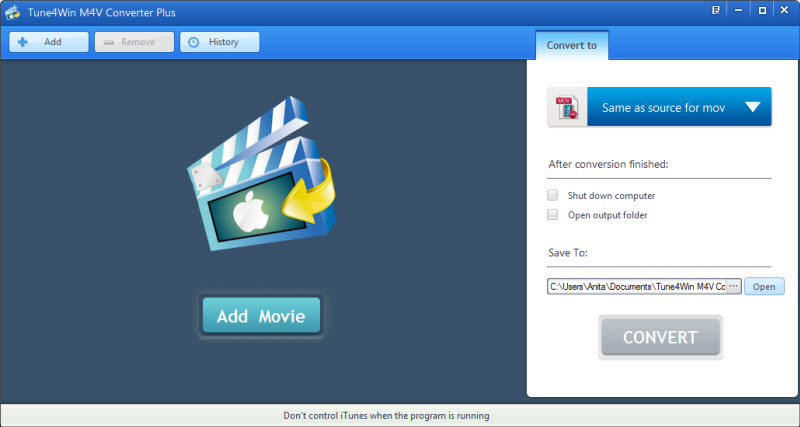Click the Save To path field
Screen dimensions: 800x427
pos(636,286)
